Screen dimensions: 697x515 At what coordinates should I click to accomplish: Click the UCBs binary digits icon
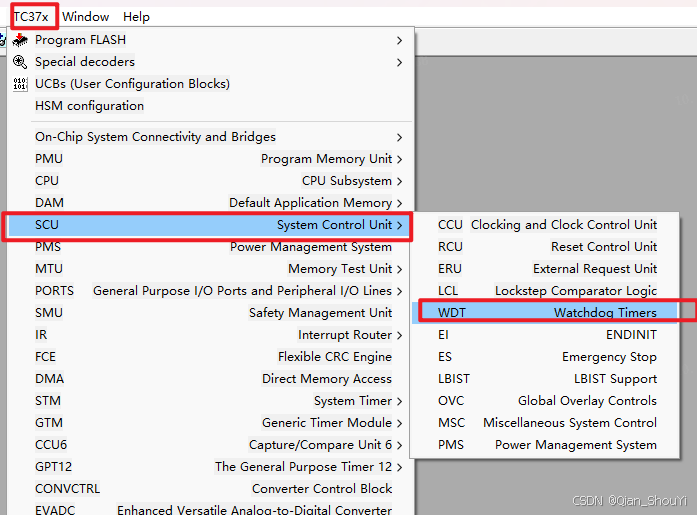point(20,84)
